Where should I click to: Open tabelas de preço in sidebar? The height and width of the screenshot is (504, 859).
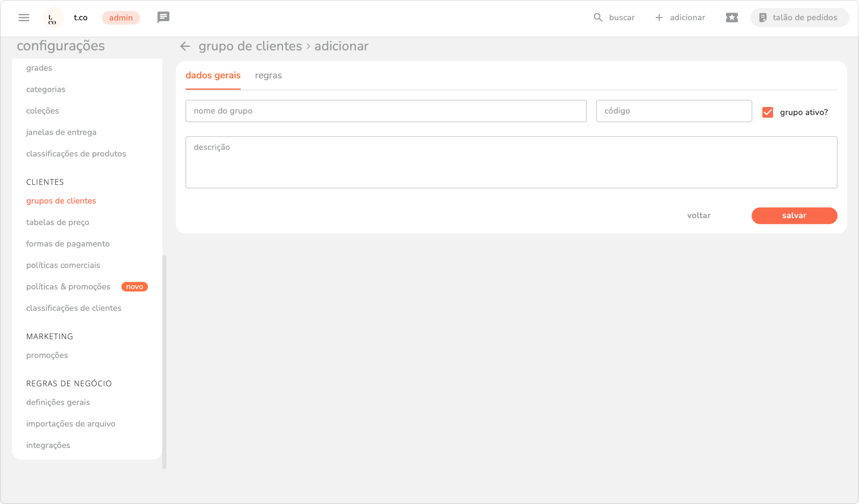pos(58,222)
